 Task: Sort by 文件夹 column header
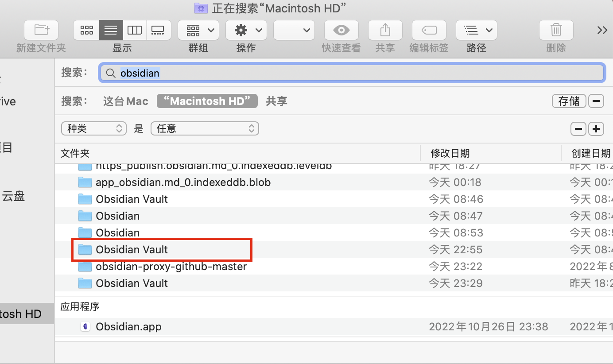[75, 153]
